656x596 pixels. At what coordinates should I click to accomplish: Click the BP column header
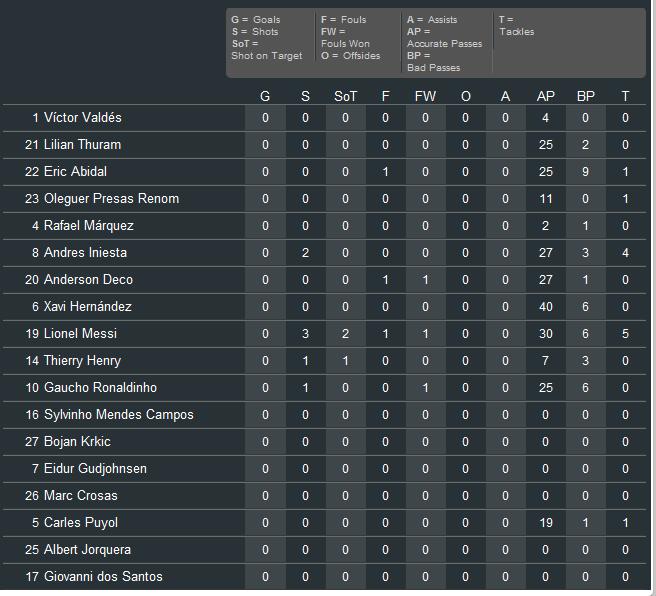(x=585, y=96)
